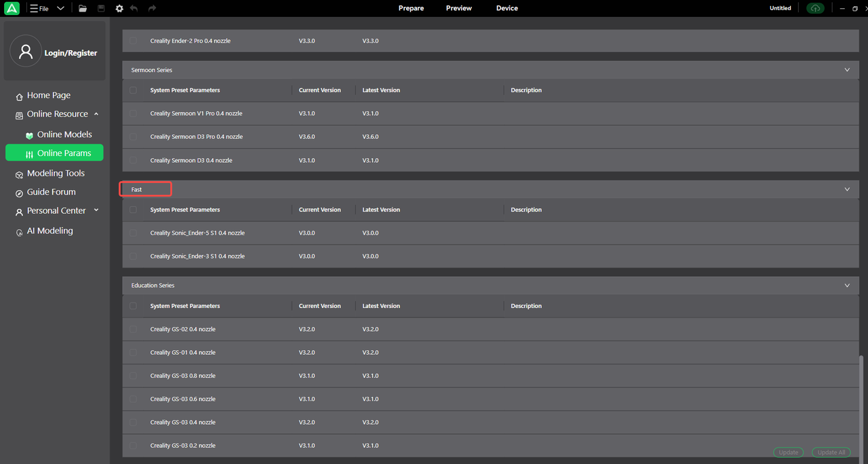868x464 pixels.
Task: Click Description header in Education Series table
Action: pos(526,306)
